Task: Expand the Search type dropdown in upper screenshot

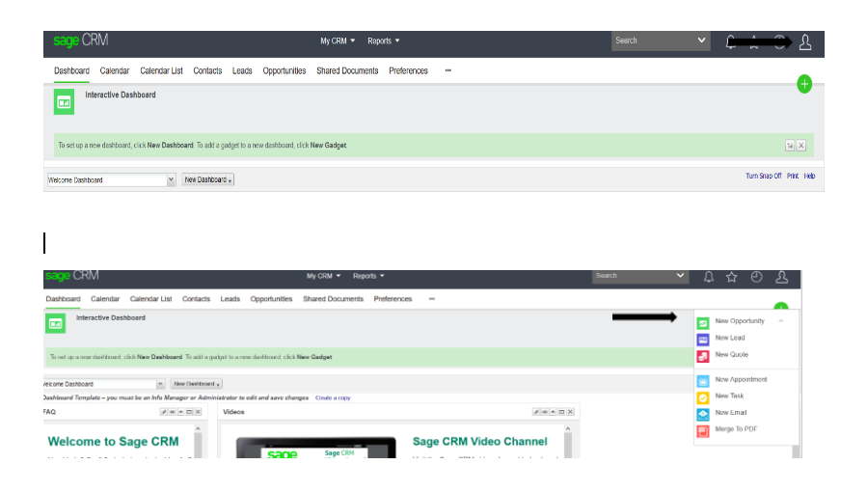Action: pos(701,41)
